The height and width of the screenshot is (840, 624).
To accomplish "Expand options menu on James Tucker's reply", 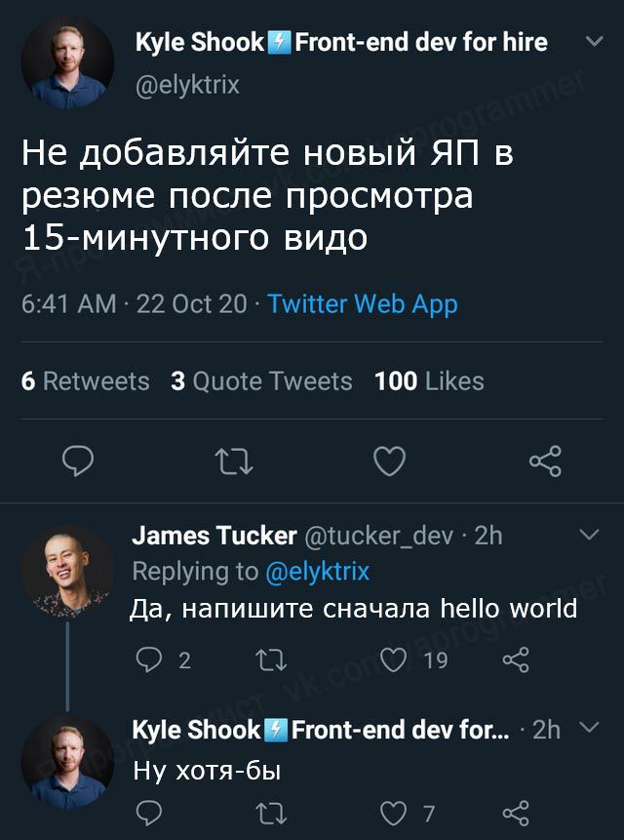I will [x=588, y=535].
